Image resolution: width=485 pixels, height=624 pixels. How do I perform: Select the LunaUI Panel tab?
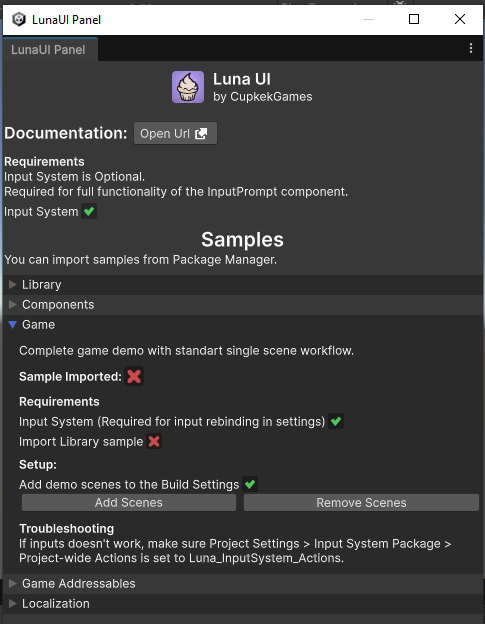tap(50, 49)
